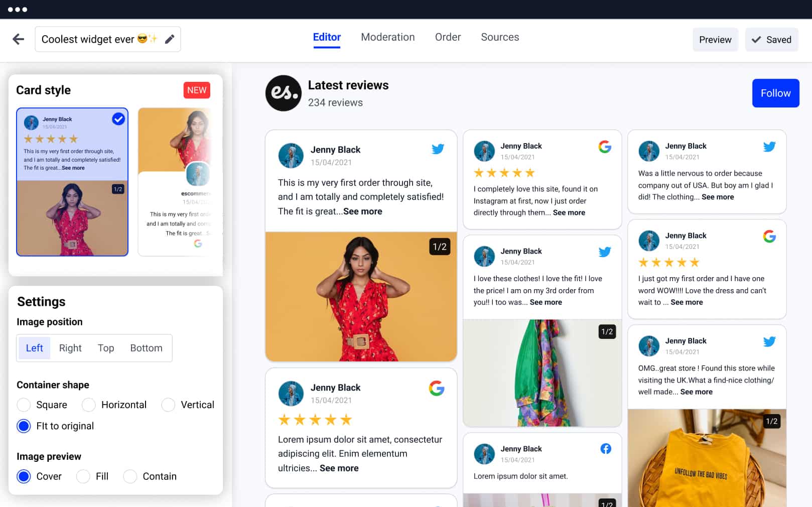Click the es. brand logo
812x507 pixels.
click(284, 93)
